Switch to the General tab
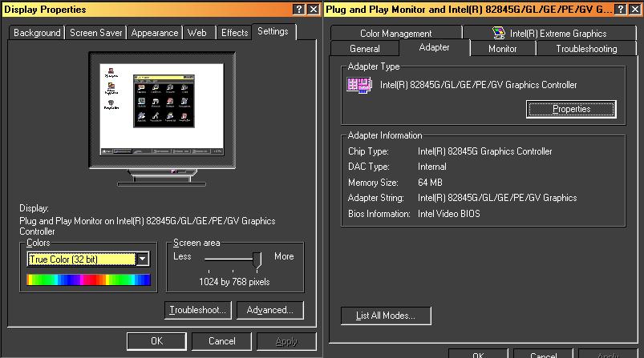The height and width of the screenshot is (358, 644). [x=365, y=48]
